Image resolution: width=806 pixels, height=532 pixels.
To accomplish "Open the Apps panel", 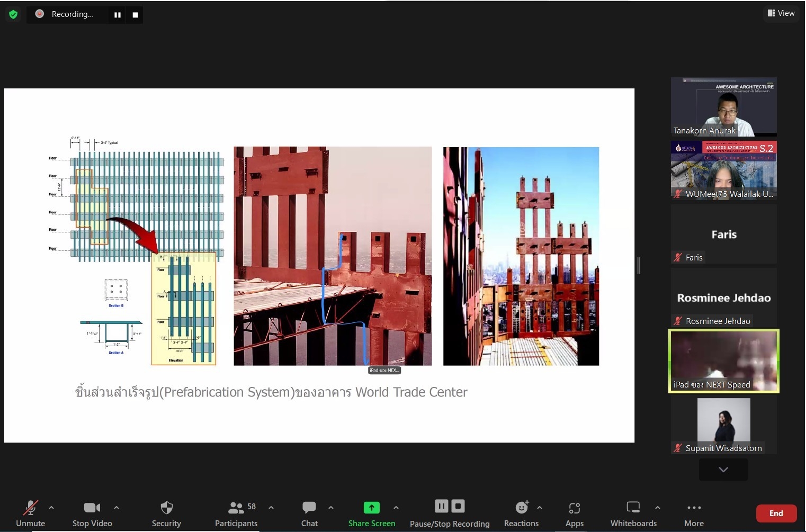I will [x=574, y=513].
